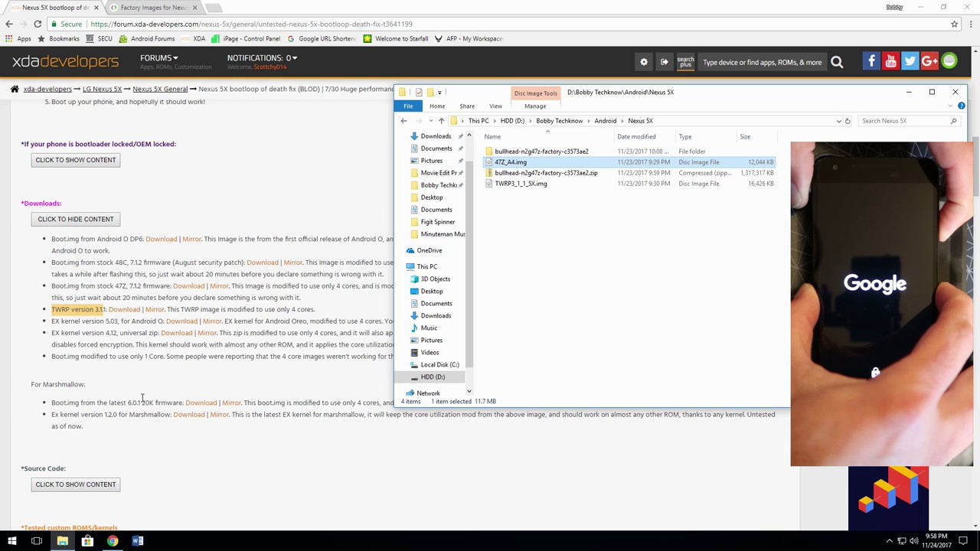Viewport: 980px width, 551px height.
Task: Toggle properties checkmark in Explorer quick access toolbar
Action: pos(419,92)
